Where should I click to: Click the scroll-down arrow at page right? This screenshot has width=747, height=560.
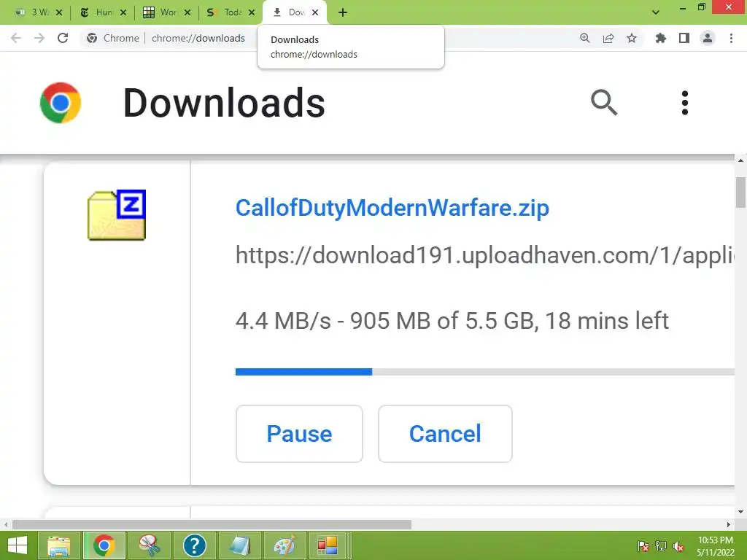741,512
